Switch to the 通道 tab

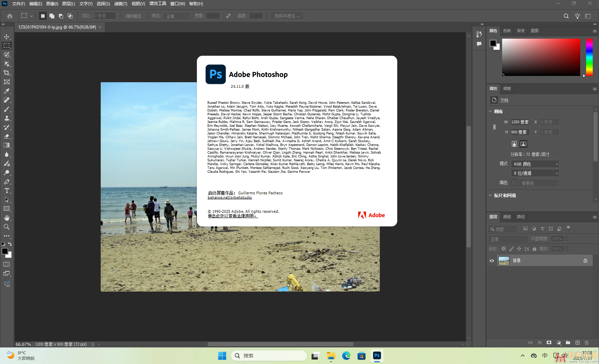(507, 217)
